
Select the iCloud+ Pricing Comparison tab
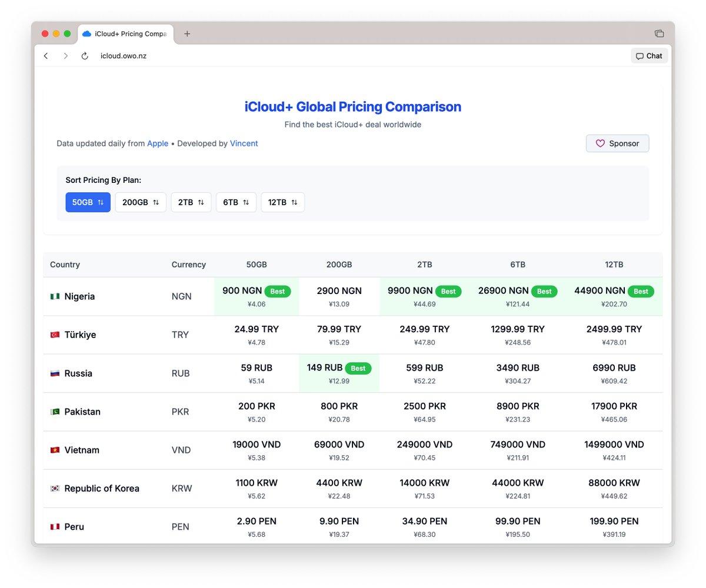point(125,34)
